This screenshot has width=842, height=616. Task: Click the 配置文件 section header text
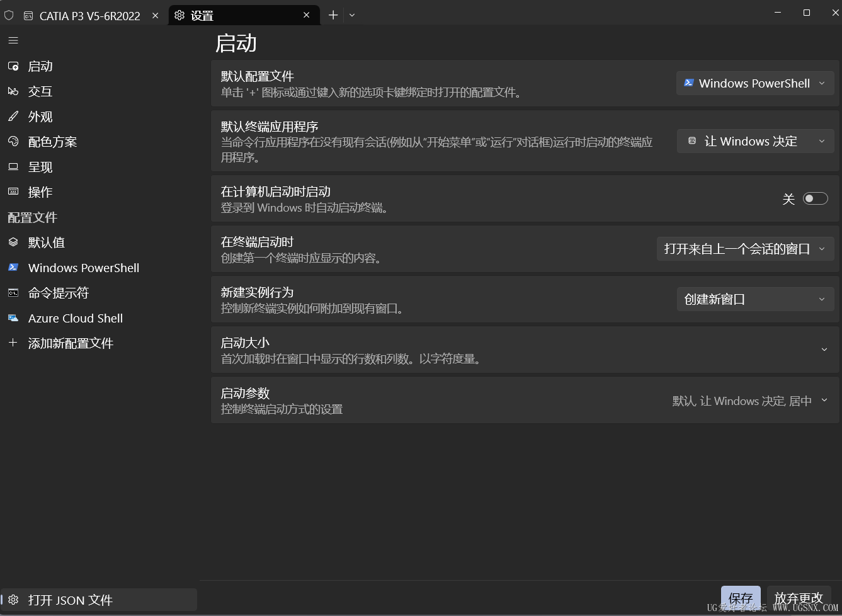click(33, 217)
